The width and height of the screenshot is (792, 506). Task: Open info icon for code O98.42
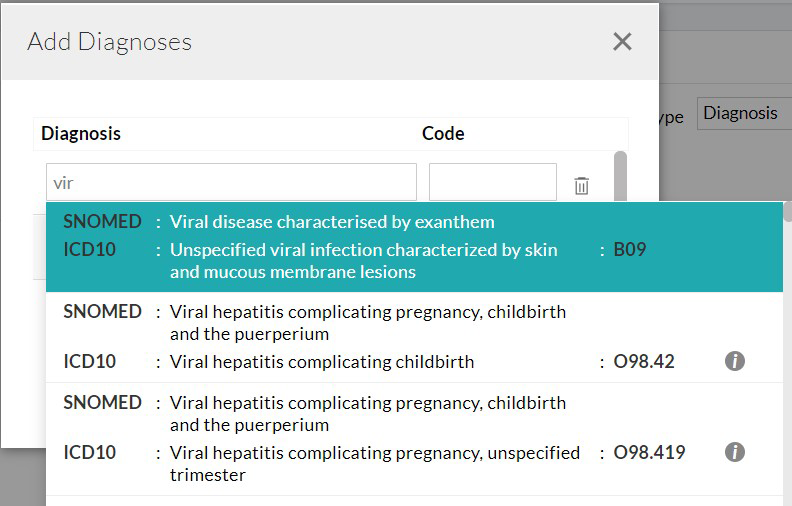tap(735, 361)
